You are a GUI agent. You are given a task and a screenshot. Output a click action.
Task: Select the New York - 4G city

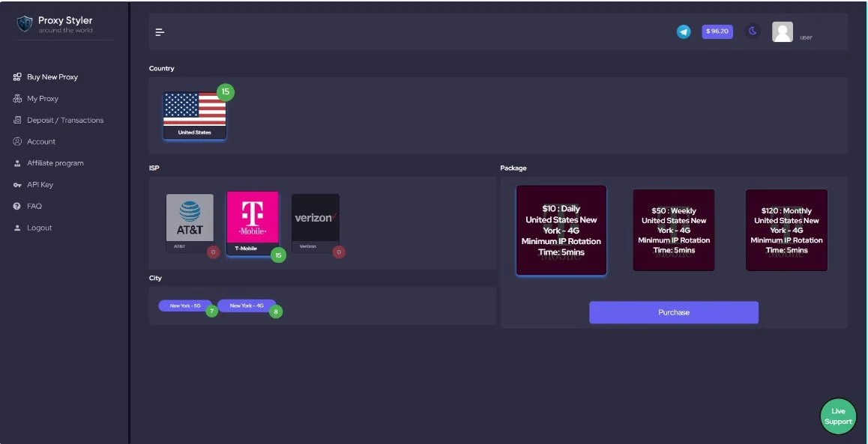coord(247,305)
